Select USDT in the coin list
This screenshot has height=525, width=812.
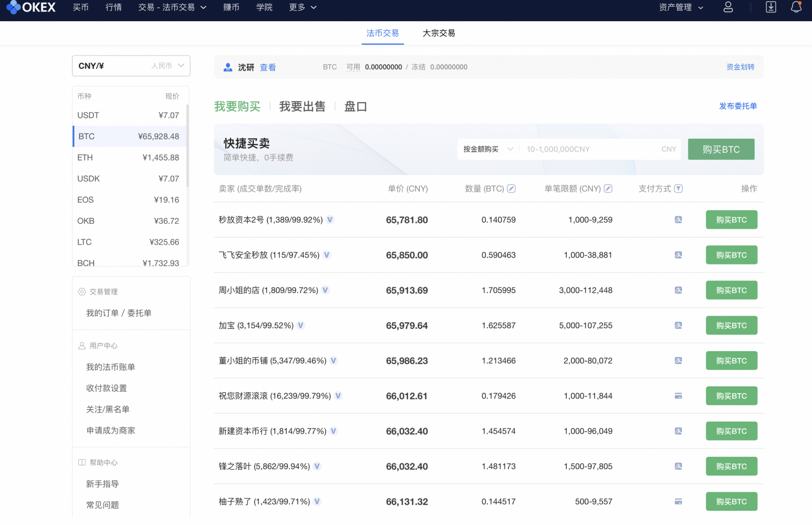pos(130,115)
